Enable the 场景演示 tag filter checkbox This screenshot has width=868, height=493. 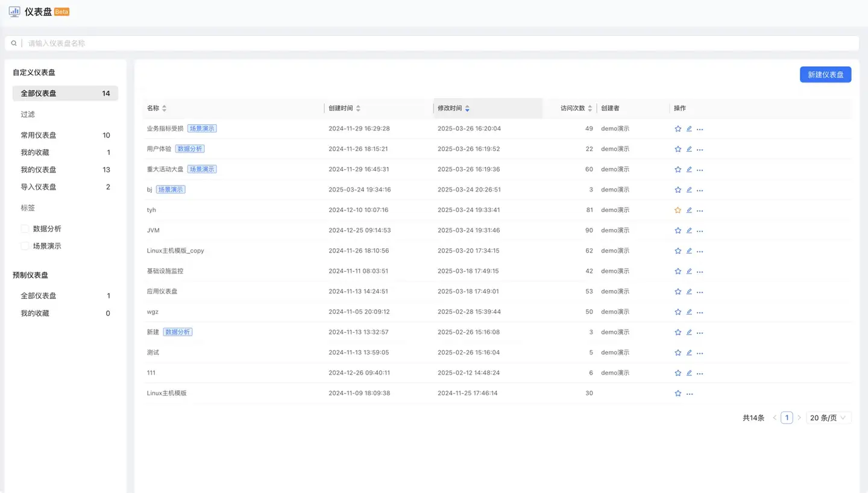pyautogui.click(x=25, y=246)
